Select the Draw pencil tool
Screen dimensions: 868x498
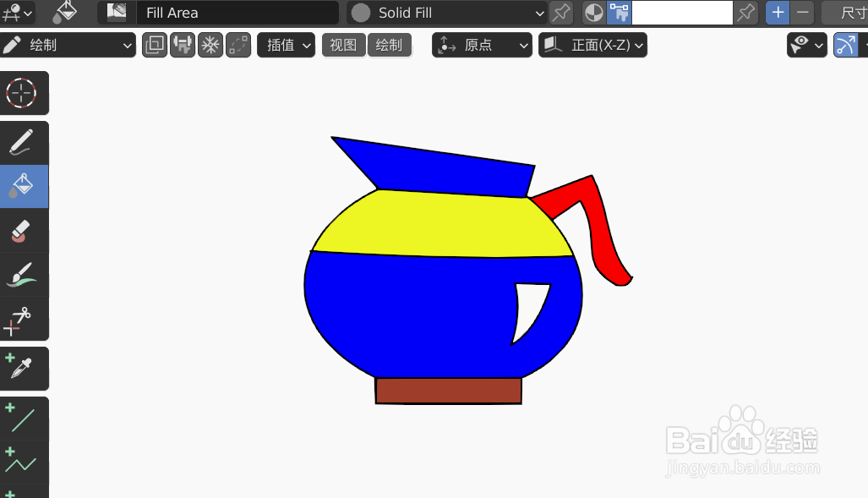tap(22, 142)
